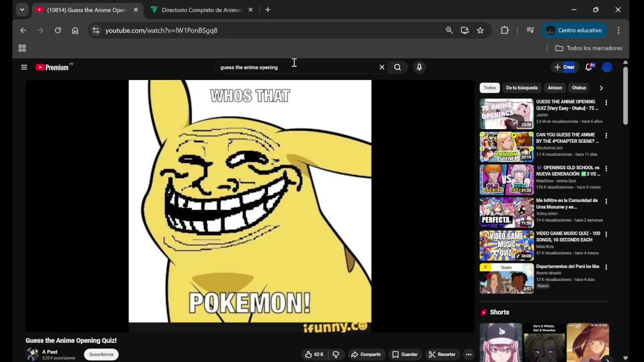
Task: Open the account avatar menu
Action: pyautogui.click(x=607, y=67)
